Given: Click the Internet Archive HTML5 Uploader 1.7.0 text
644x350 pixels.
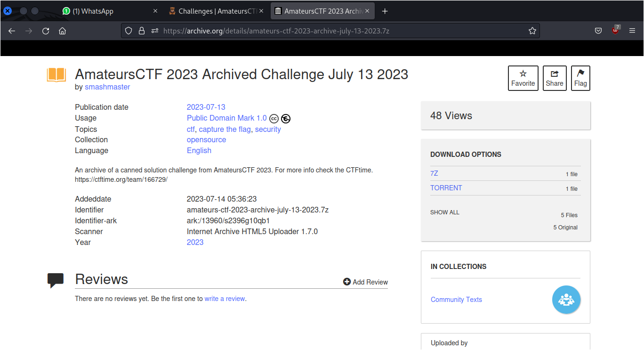Looking at the screenshot, I should point(252,231).
